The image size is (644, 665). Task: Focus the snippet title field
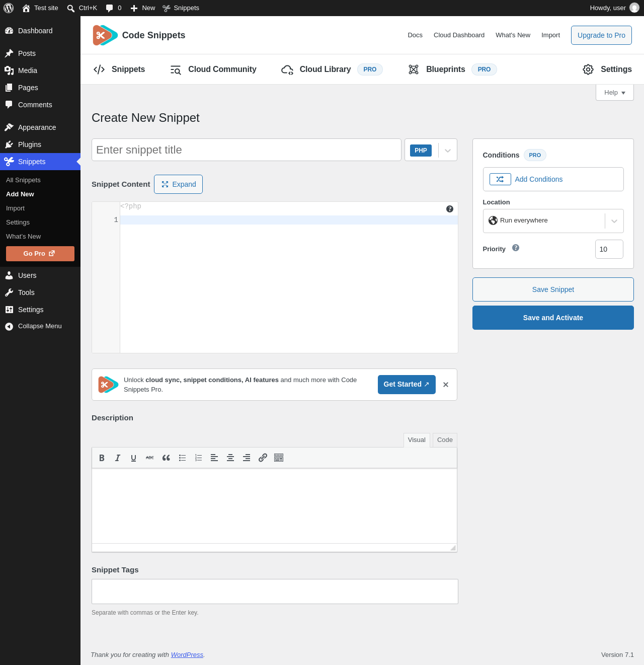[247, 150]
